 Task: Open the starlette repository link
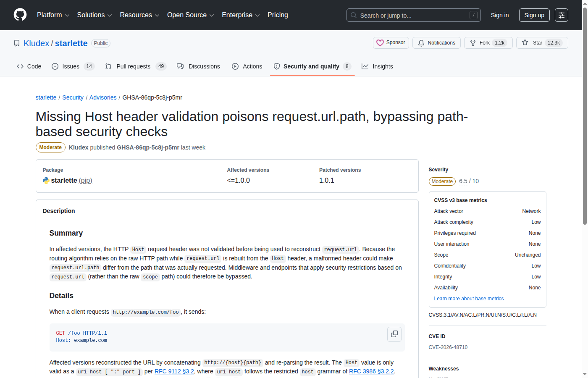click(x=71, y=43)
